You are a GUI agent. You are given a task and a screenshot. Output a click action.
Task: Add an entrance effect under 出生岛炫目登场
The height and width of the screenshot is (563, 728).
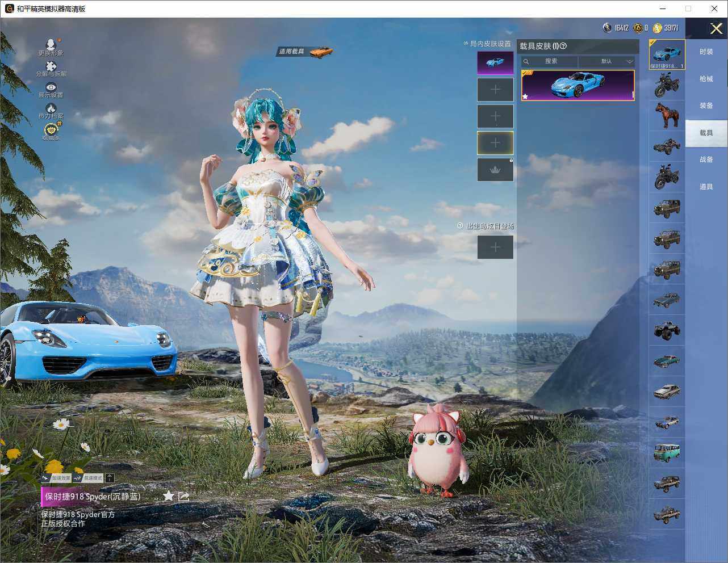(x=495, y=247)
